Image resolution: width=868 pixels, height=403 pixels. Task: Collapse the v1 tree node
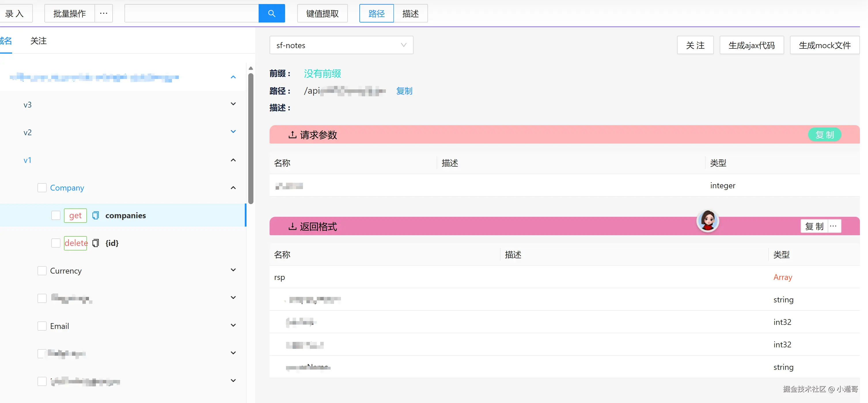[233, 160]
